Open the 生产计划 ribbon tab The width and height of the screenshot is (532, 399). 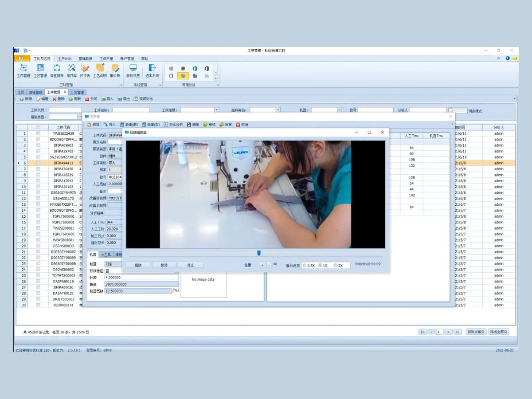(x=64, y=59)
